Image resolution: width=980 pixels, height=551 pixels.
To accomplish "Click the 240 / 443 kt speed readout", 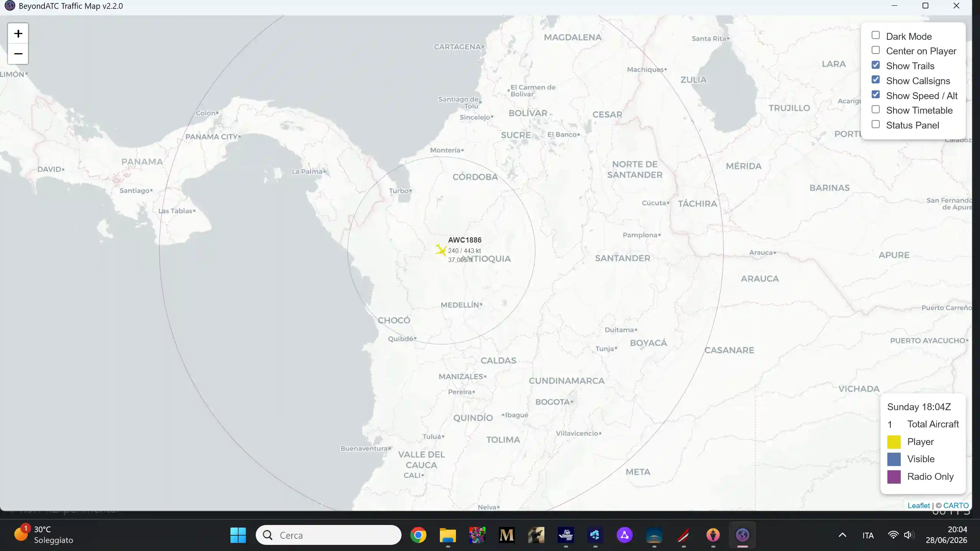I will pyautogui.click(x=464, y=251).
